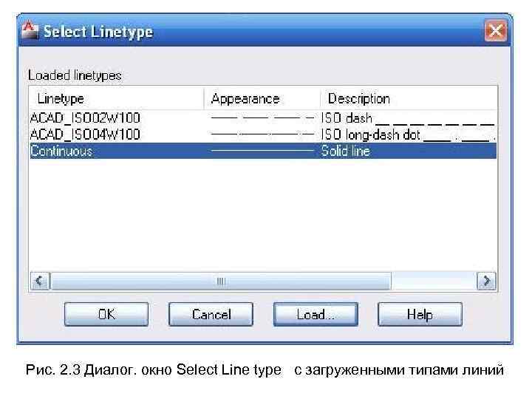Select the Continuous linetype row

point(263,151)
